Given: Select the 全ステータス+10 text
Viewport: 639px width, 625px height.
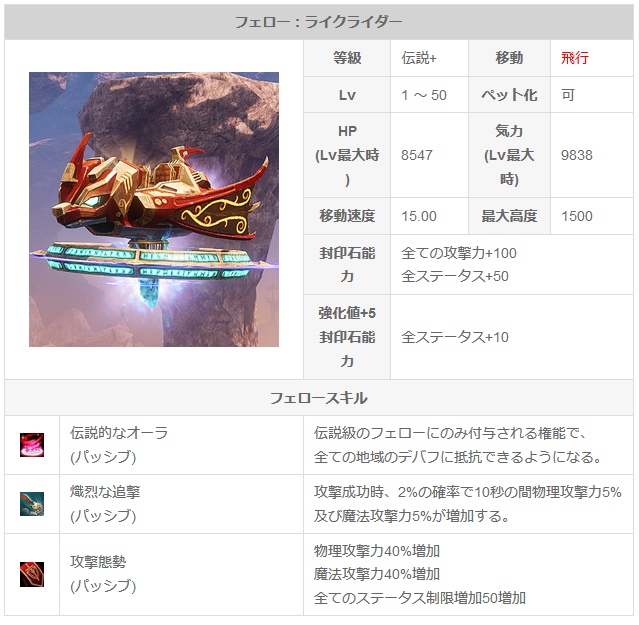Looking at the screenshot, I should click(455, 337).
